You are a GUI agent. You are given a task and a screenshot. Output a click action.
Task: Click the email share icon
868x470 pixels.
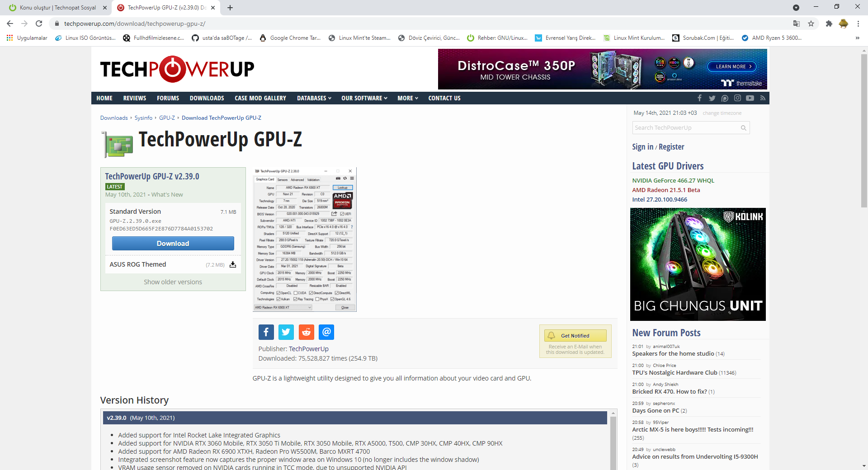click(x=326, y=332)
